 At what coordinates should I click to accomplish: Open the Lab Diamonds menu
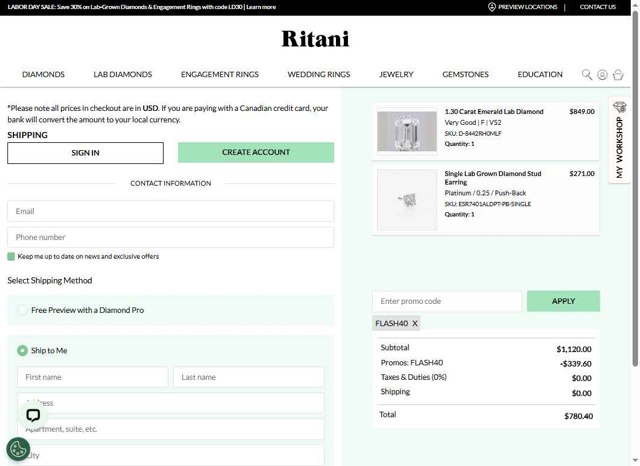coord(122,74)
